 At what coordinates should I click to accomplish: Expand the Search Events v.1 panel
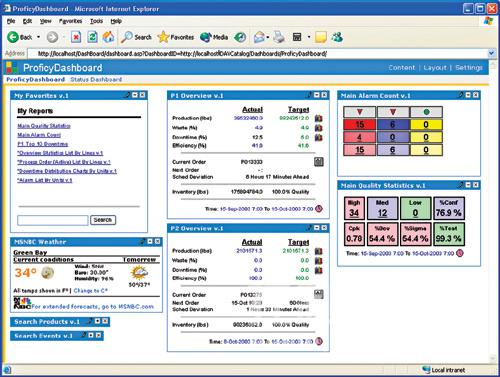[91, 335]
